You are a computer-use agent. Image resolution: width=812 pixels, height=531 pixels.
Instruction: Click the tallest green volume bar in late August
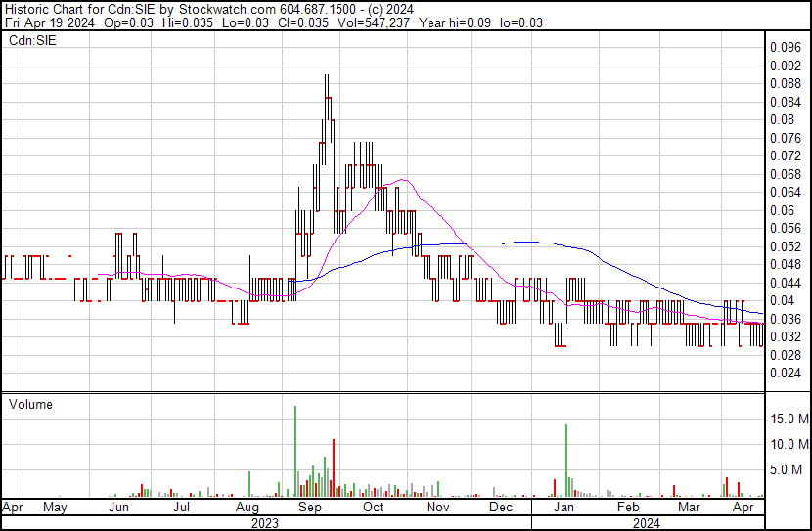pos(295,451)
